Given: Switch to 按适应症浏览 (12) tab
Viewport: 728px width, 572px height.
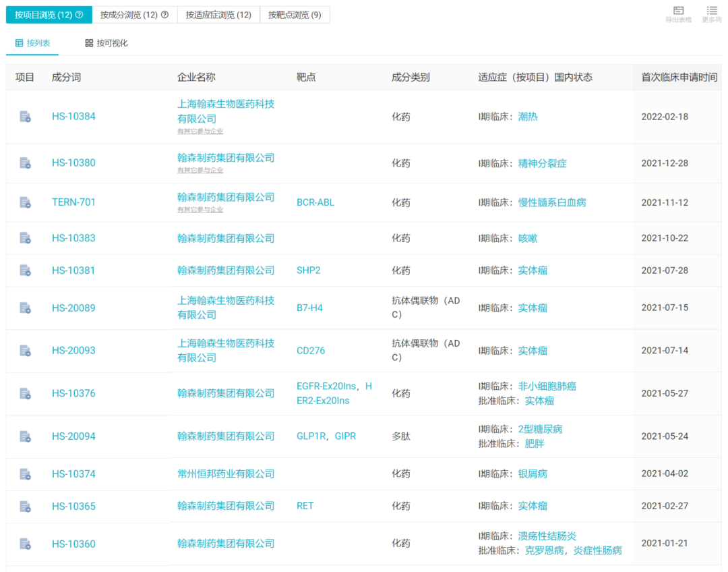Looking at the screenshot, I should point(218,15).
